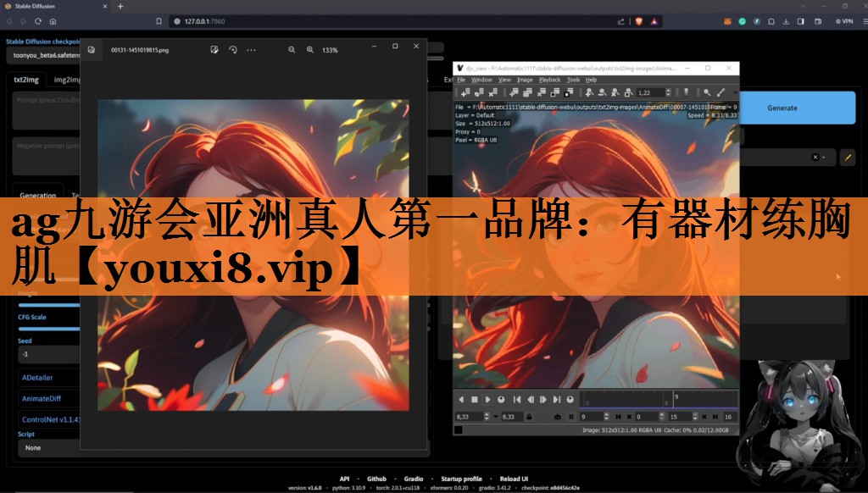The width and height of the screenshot is (868, 493).
Task: Open the Photos viewer more options menu
Action: click(x=251, y=50)
